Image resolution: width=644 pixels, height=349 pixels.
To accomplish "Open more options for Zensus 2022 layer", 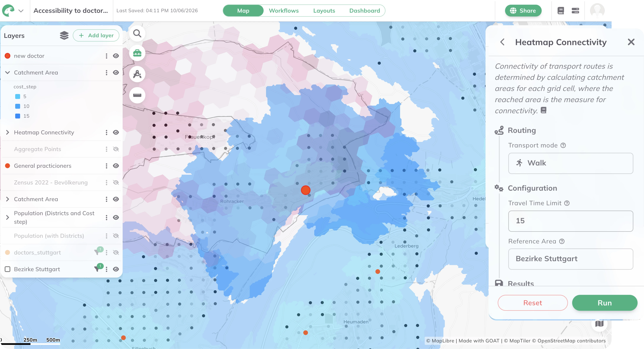I will point(106,182).
